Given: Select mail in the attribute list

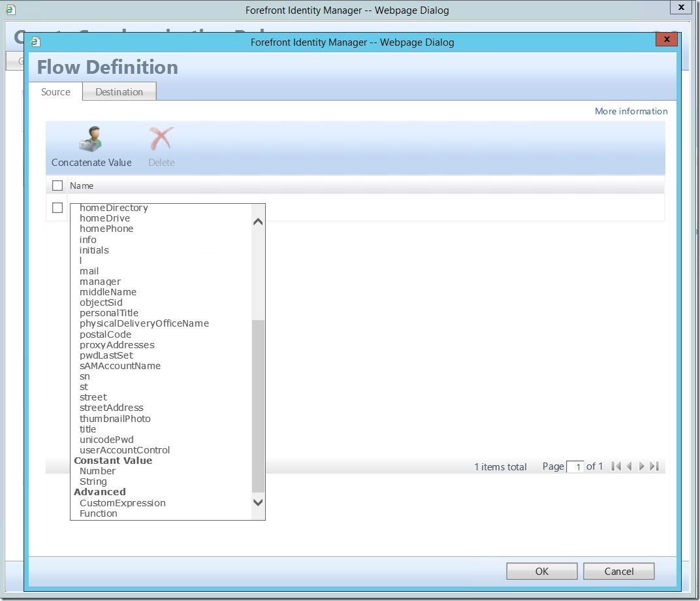Looking at the screenshot, I should click(89, 271).
